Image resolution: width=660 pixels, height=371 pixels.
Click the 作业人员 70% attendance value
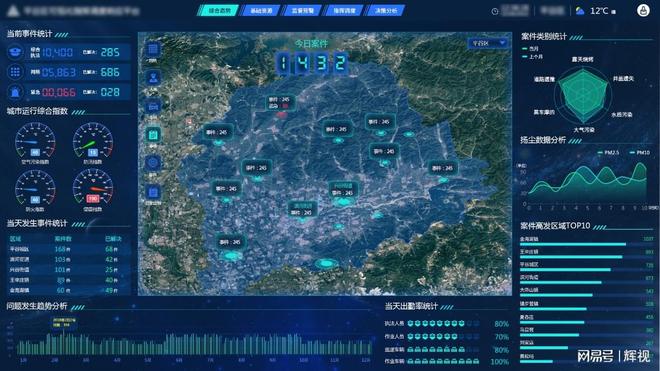[x=501, y=337]
